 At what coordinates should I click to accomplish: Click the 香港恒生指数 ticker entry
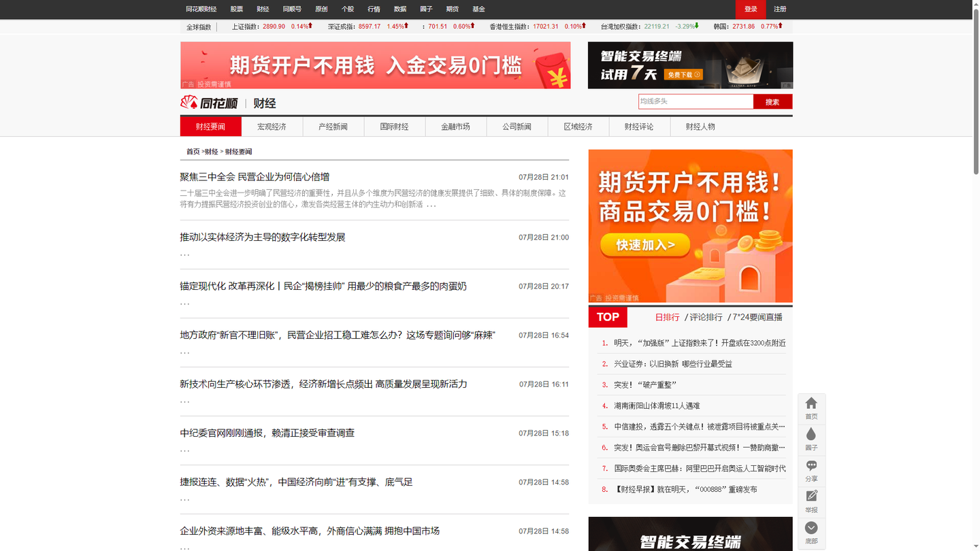[538, 27]
